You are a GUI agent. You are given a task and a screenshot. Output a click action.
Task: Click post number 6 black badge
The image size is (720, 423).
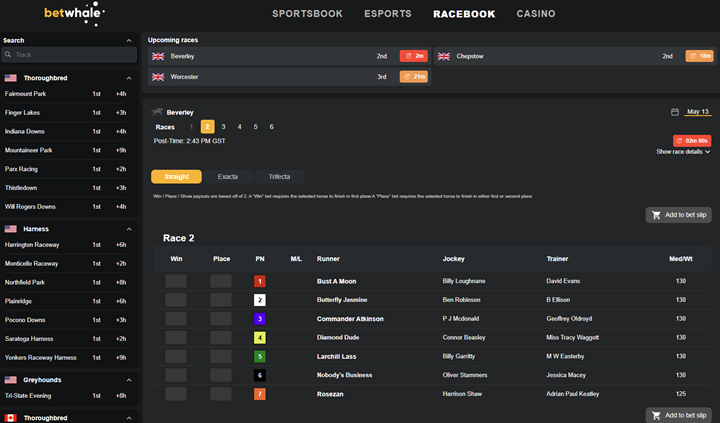260,375
